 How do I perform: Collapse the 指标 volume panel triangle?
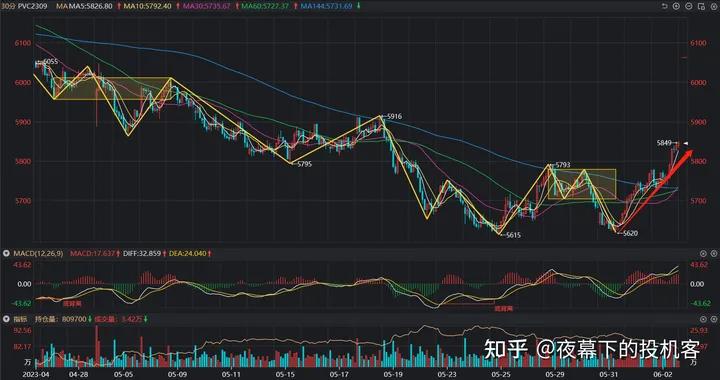(x=6, y=319)
